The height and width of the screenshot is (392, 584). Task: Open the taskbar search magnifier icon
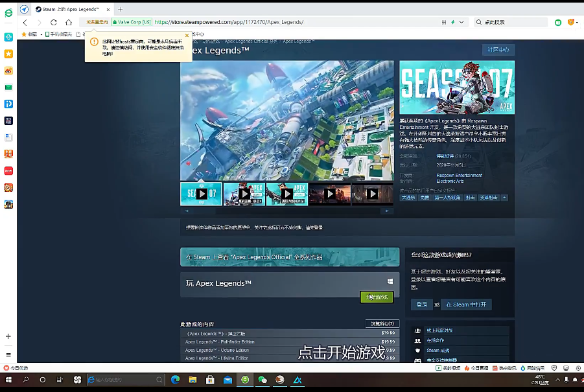point(25,380)
